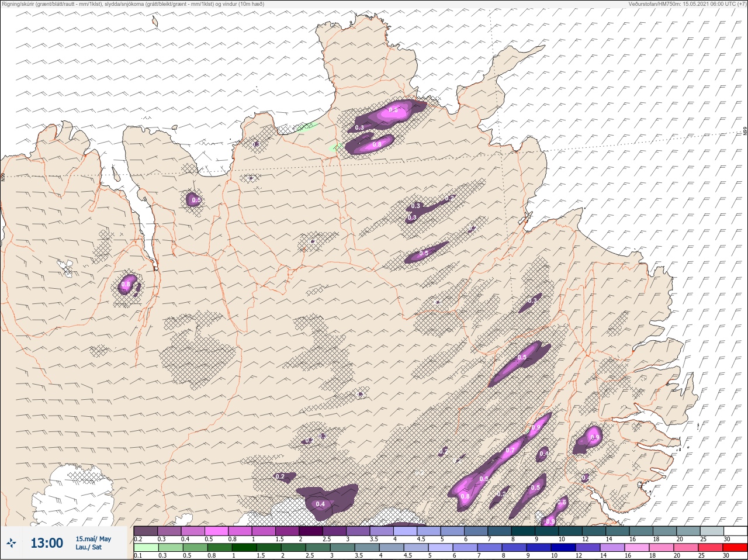Click the N99 label on the right map edge
The height and width of the screenshot is (560, 748).
(x=745, y=132)
